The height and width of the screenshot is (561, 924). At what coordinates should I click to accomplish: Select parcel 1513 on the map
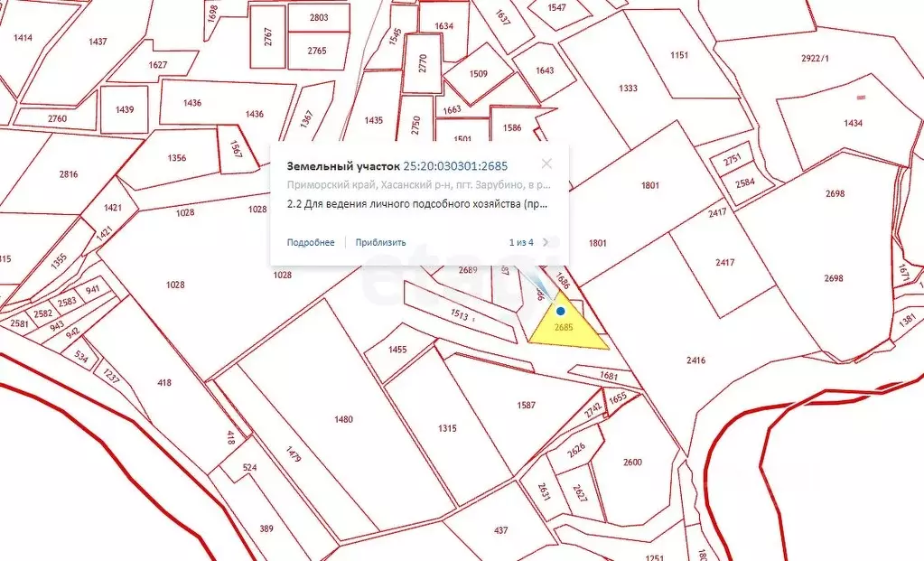click(459, 316)
